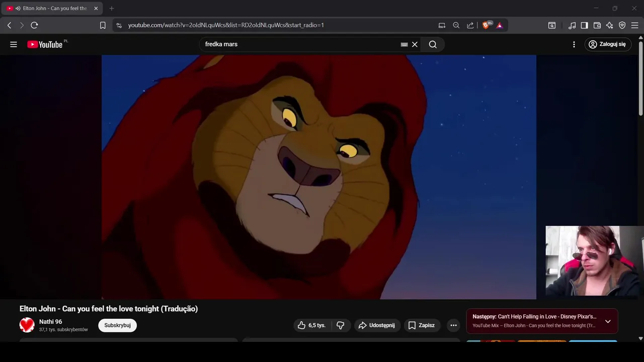Open the tab search icon in toolbar
Viewport: 644px width, 362px height.
coord(552,25)
